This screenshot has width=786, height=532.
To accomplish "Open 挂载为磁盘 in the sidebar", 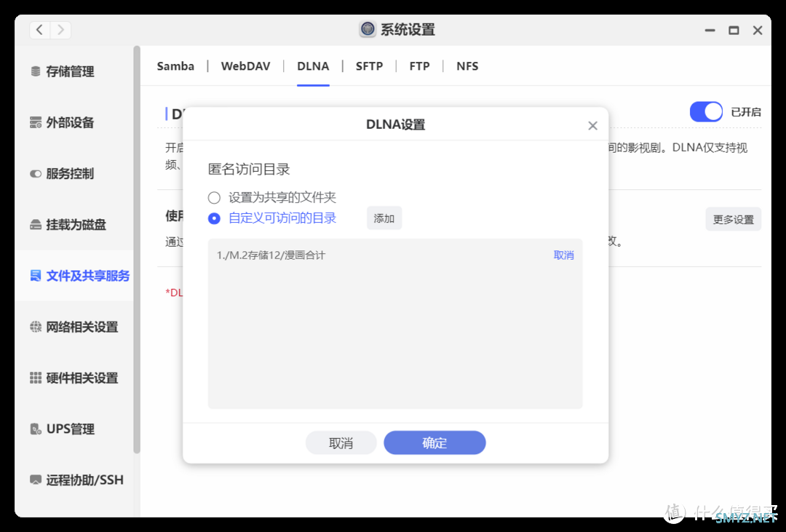I will pos(74,225).
